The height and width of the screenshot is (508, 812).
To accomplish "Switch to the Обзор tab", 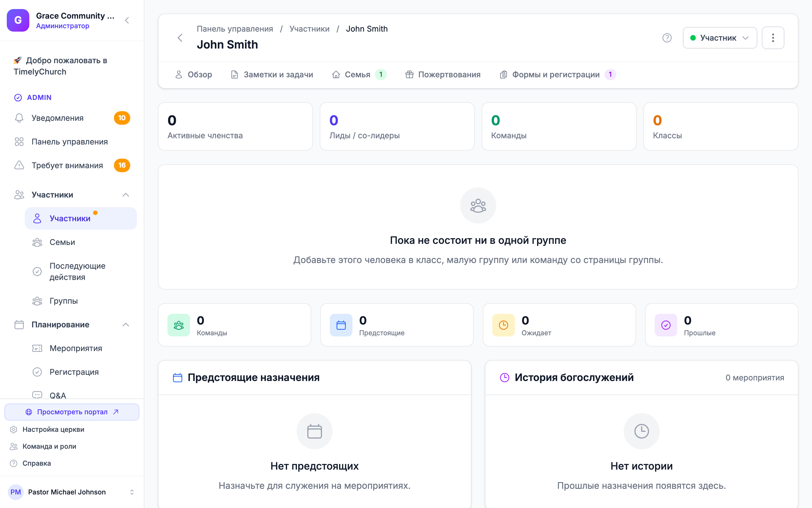I will point(194,75).
